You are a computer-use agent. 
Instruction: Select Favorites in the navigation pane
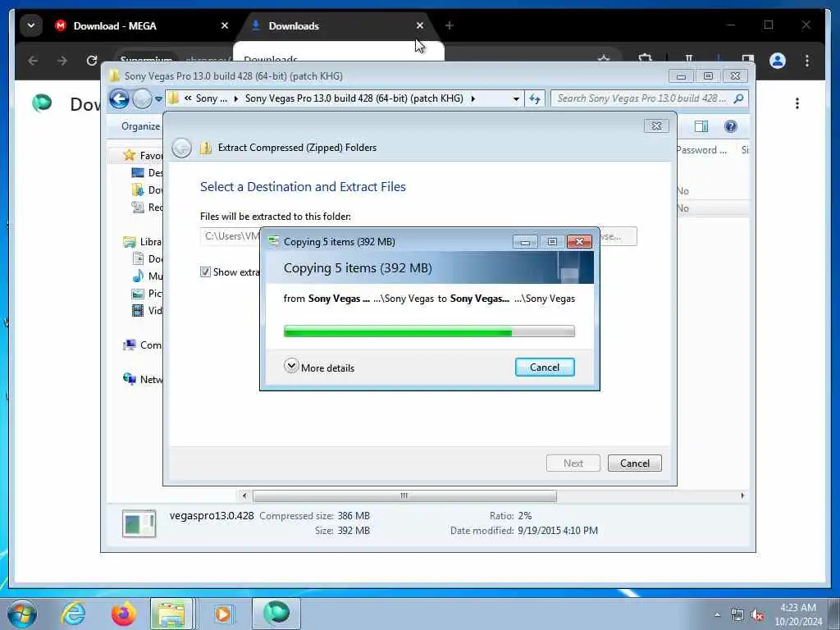tap(143, 155)
